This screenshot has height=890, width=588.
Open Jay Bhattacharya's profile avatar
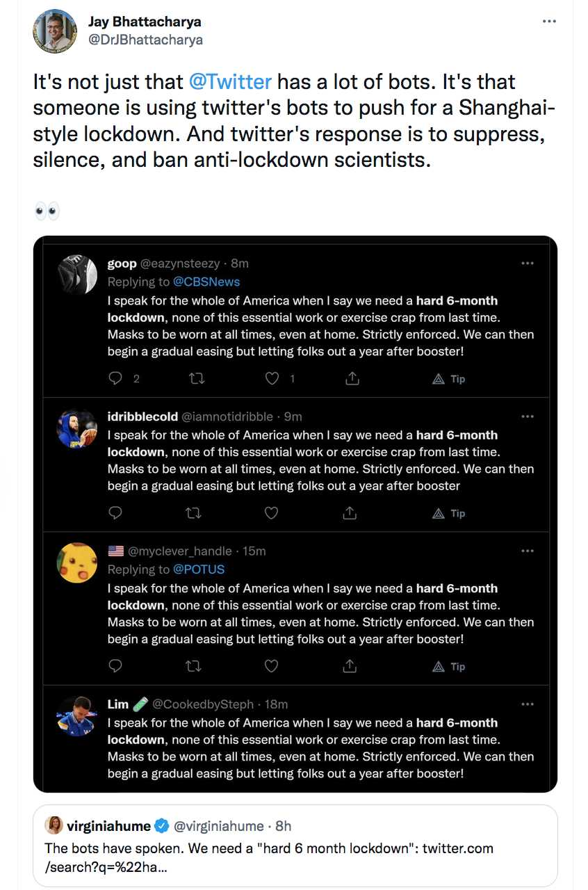[55, 31]
